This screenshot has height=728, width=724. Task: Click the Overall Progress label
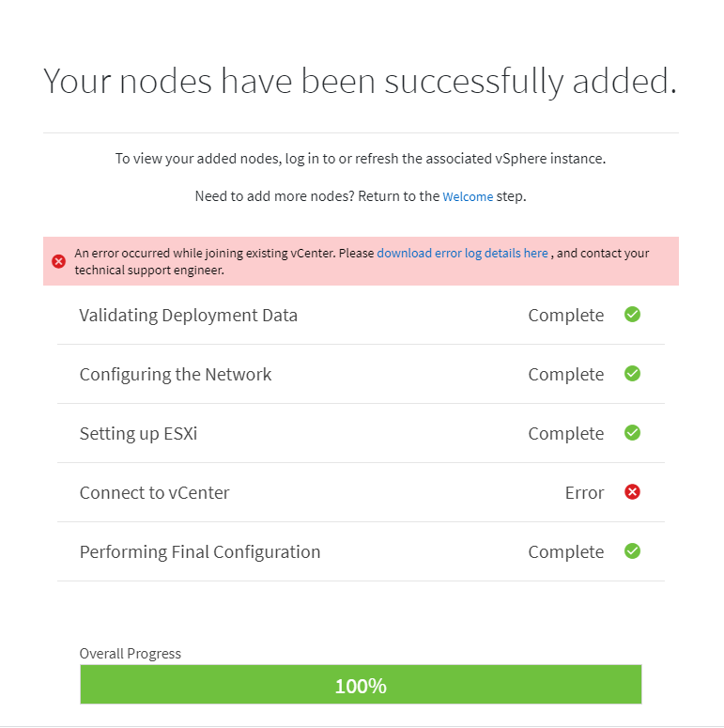(131, 654)
